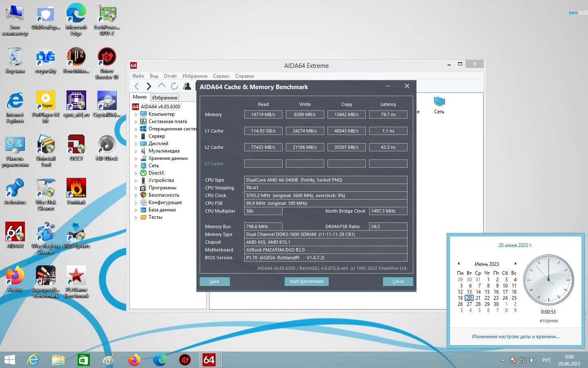588x368 pixels.
Task: Click Close button in benchmark dialog
Action: (x=398, y=281)
